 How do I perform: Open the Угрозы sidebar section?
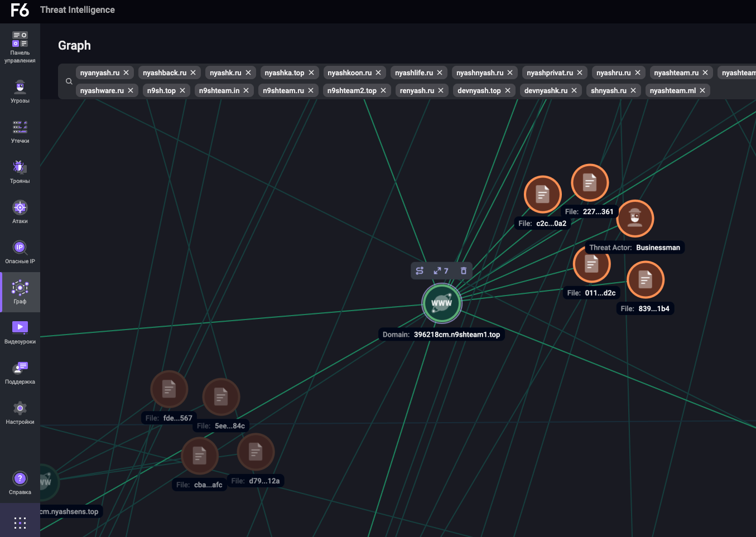pos(20,91)
